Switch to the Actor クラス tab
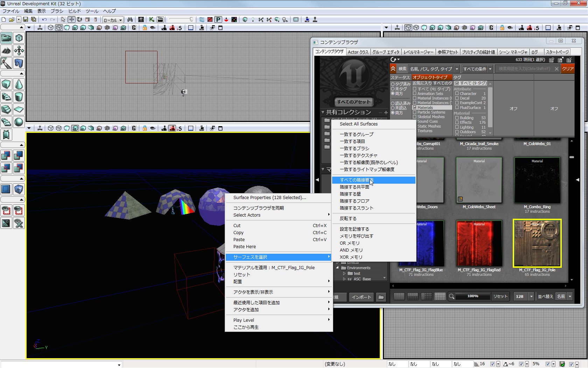588x368 pixels. pos(358,52)
